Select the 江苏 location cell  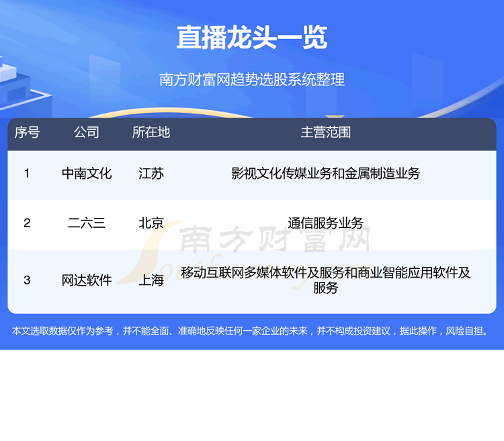151,173
